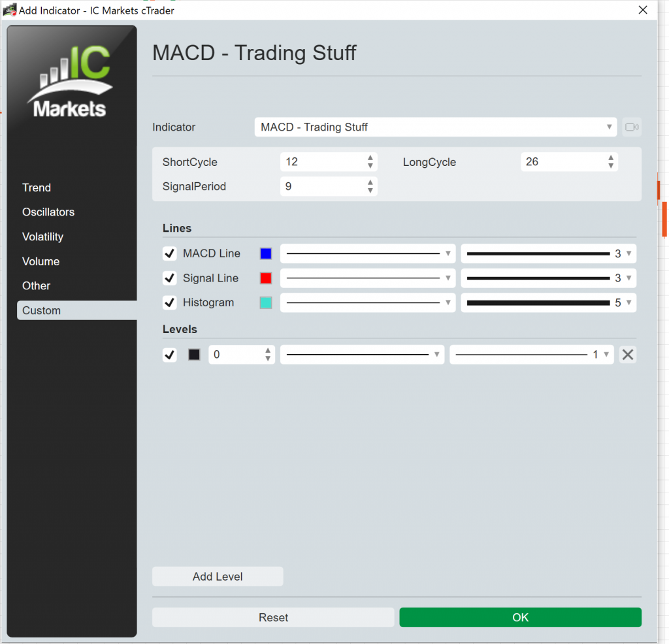The height and width of the screenshot is (644, 669).
Task: Change the turquoise Histogram color swatch
Action: 266,303
